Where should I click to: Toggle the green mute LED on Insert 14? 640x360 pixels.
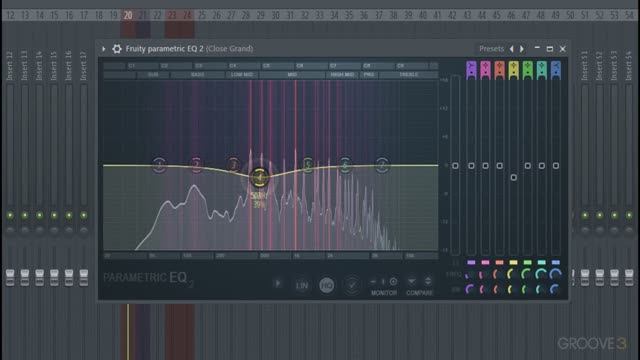tap(40, 215)
